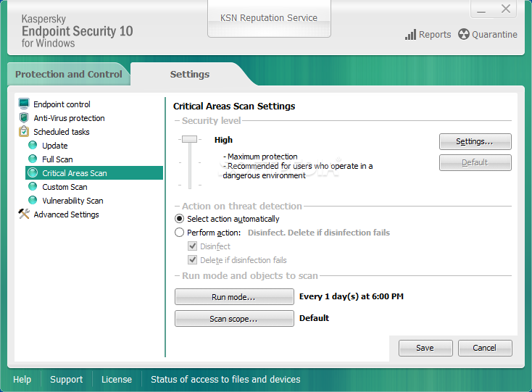Click the Advanced Settings tools icon
Viewport: 532px width, 392px height.
[x=24, y=214]
